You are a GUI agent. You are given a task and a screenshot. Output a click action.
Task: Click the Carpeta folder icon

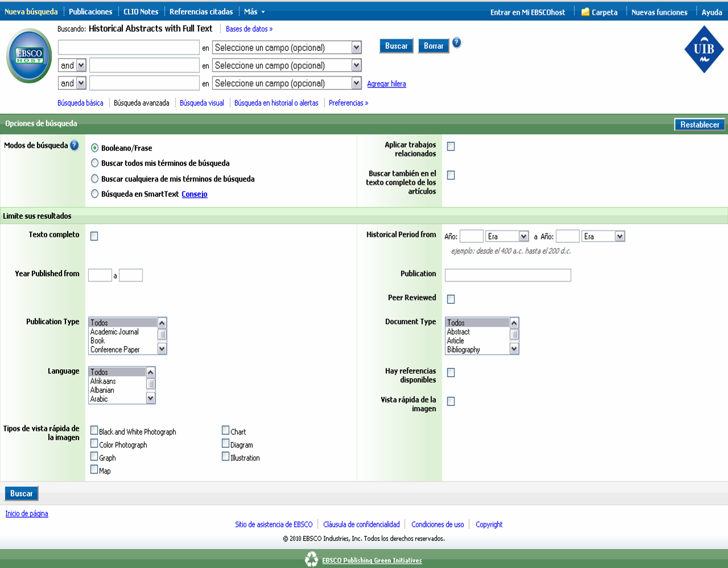pyautogui.click(x=585, y=12)
